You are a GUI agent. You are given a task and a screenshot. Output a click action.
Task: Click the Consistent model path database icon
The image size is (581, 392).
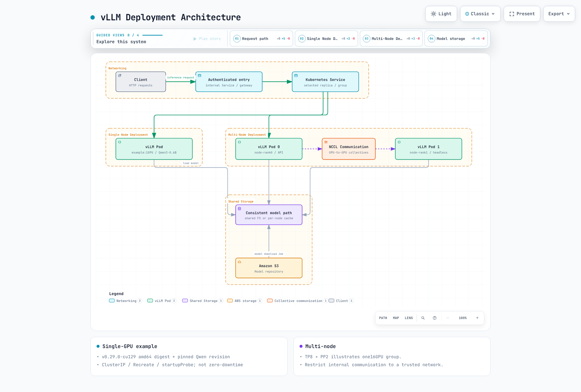(x=239, y=209)
